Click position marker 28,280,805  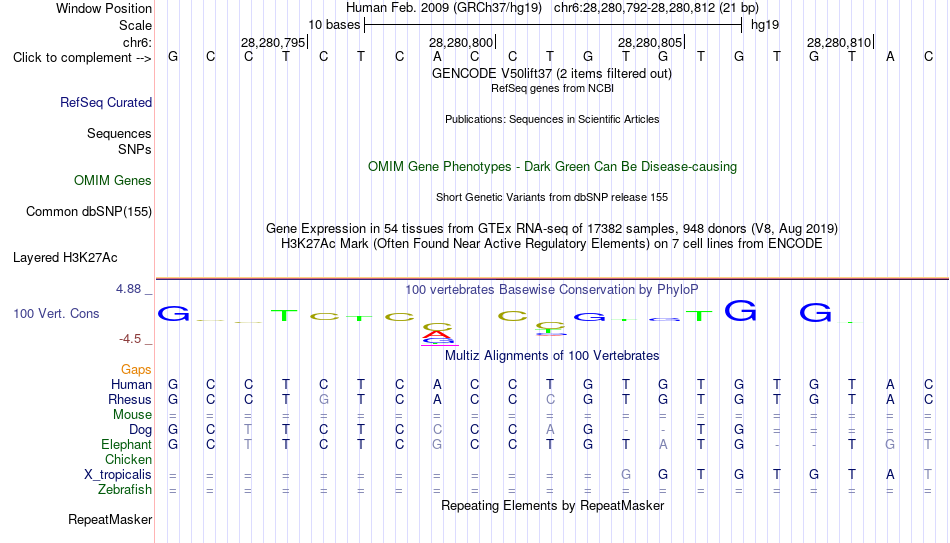coord(649,42)
